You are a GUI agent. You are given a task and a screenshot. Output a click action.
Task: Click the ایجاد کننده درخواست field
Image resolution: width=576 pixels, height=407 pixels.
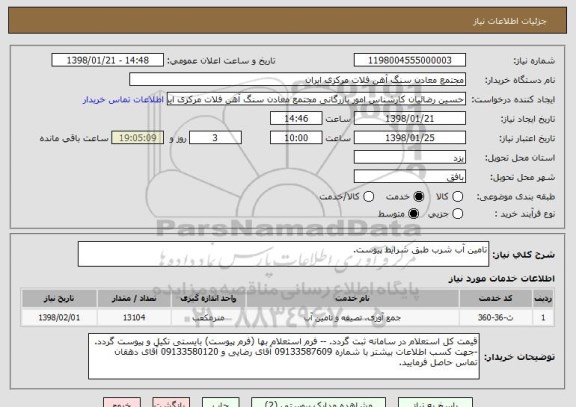[316, 99]
